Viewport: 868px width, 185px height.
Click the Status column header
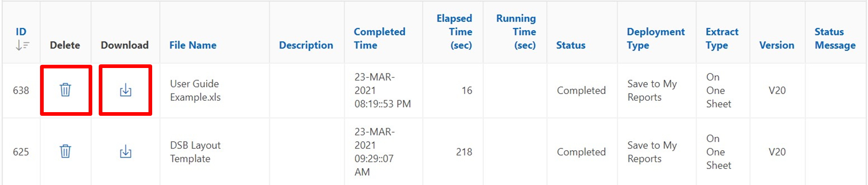(x=571, y=45)
